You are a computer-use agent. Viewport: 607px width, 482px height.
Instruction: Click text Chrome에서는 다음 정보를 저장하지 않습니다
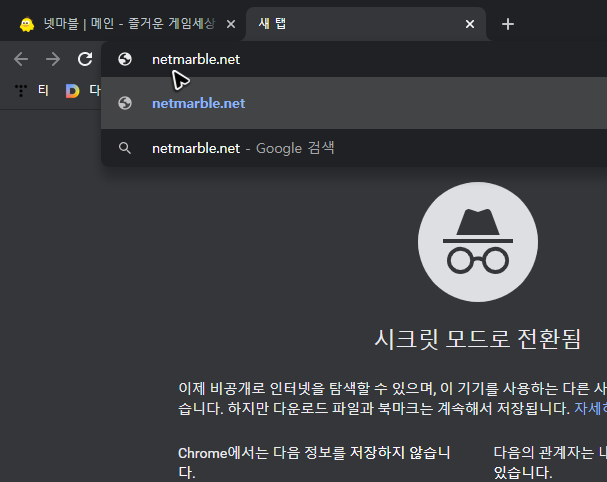(314, 462)
